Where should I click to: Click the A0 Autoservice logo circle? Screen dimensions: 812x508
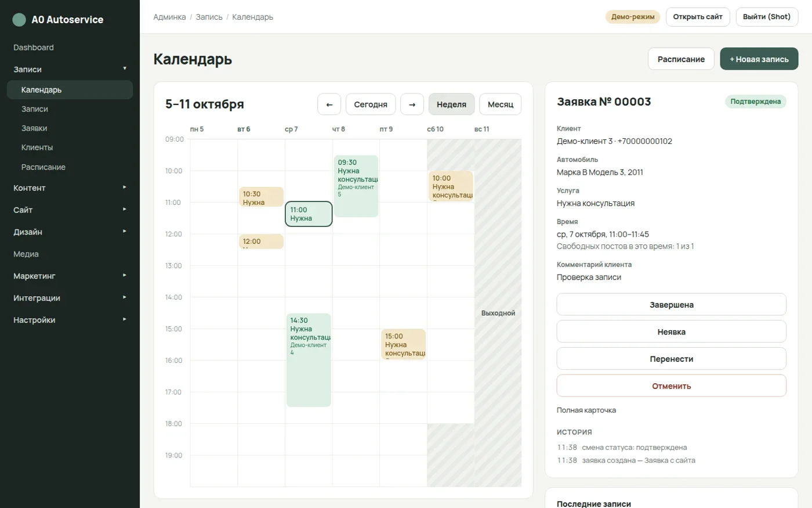(19, 20)
